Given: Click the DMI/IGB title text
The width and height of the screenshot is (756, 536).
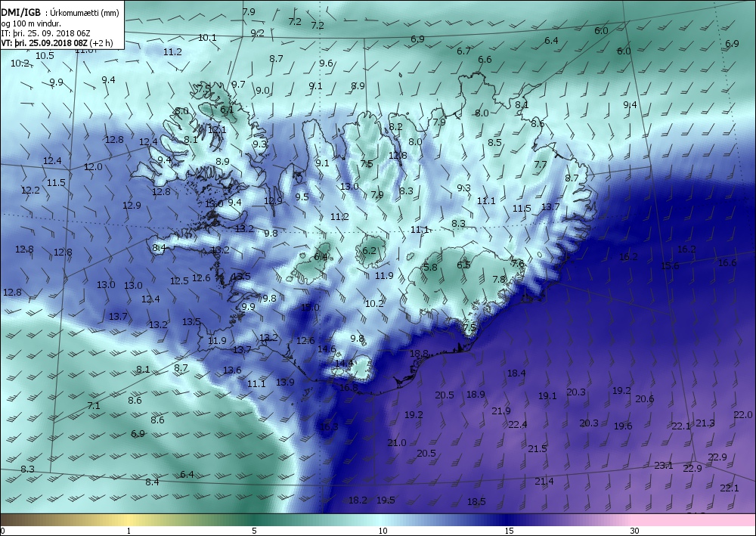Looking at the screenshot, I should [20, 13].
